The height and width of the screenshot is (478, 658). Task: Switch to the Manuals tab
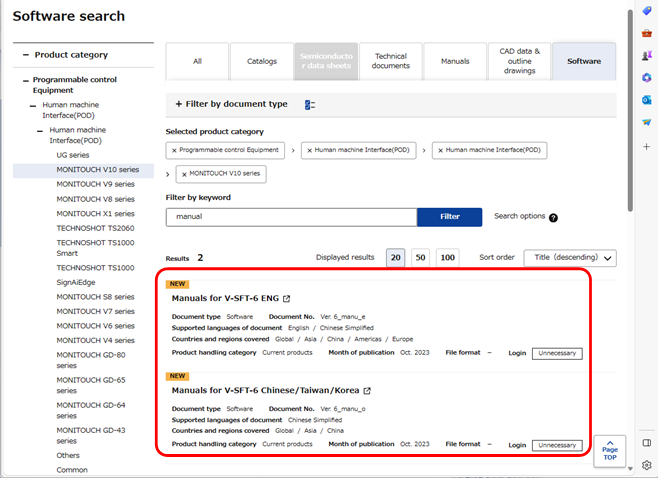(454, 61)
